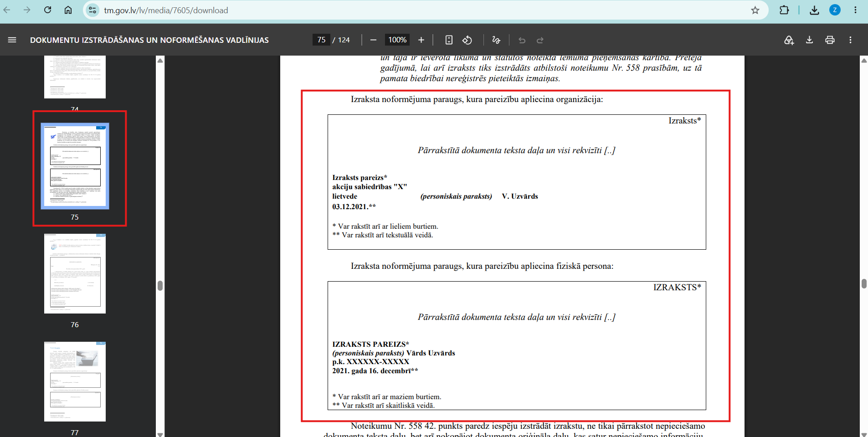Click the page number field showing 75
Viewport: 868px width, 437px height.
click(x=321, y=40)
